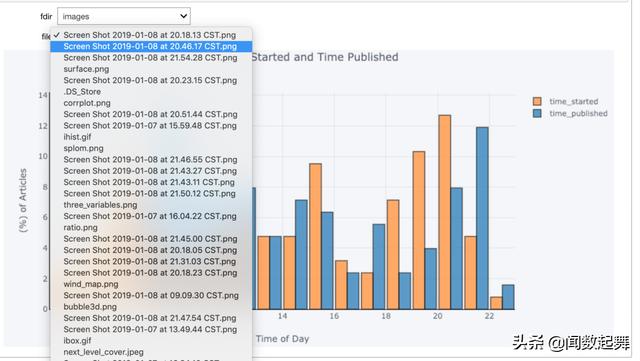The height and width of the screenshot is (361, 640).
Task: Choose Screen Shot 2019-01-07 at 15.59.48 CST.png
Action: [151, 126]
